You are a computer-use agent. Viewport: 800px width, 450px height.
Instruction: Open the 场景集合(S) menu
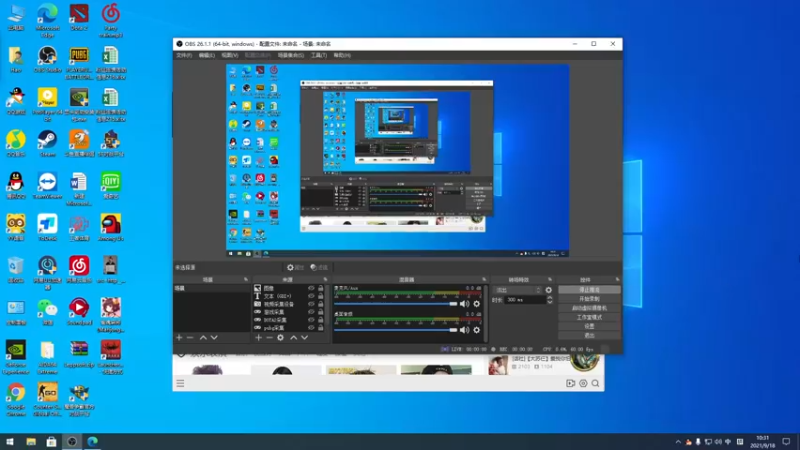(291, 55)
